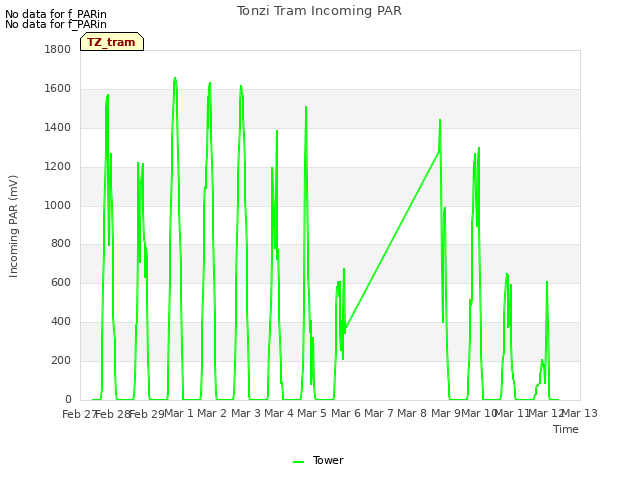Click the tall narrow peak before Mar 5
Screen dimensions: 640x480
306,108
